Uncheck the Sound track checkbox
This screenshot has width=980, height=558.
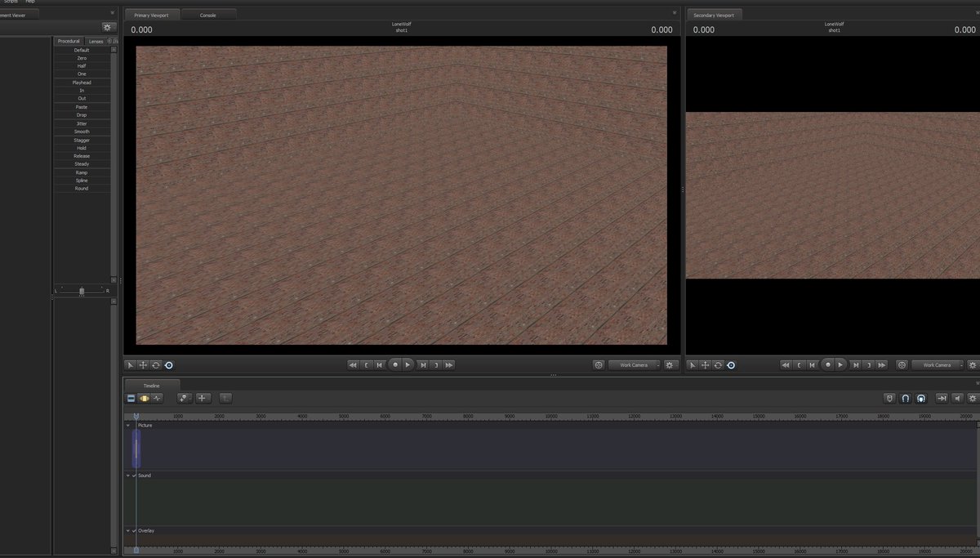pyautogui.click(x=135, y=475)
